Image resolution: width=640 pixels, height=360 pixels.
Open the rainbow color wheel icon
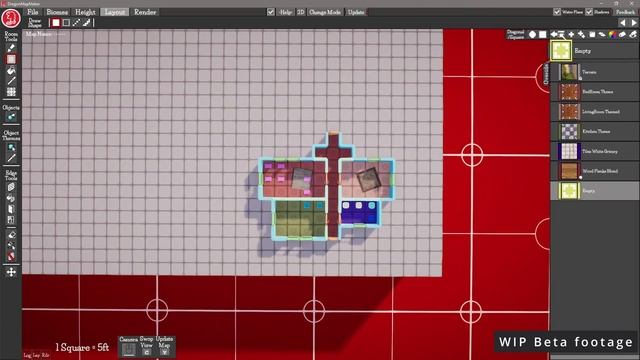613,35
